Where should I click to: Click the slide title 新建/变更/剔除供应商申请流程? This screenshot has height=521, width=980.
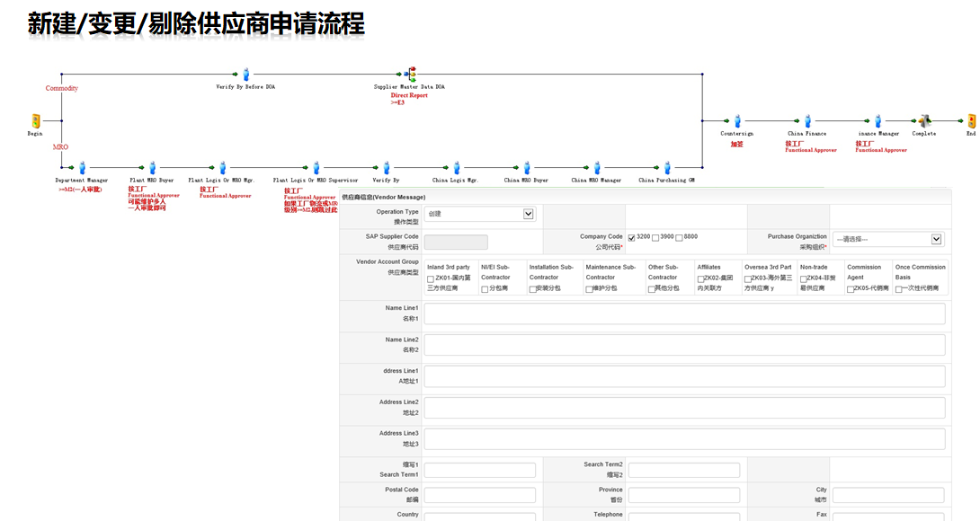click(196, 24)
